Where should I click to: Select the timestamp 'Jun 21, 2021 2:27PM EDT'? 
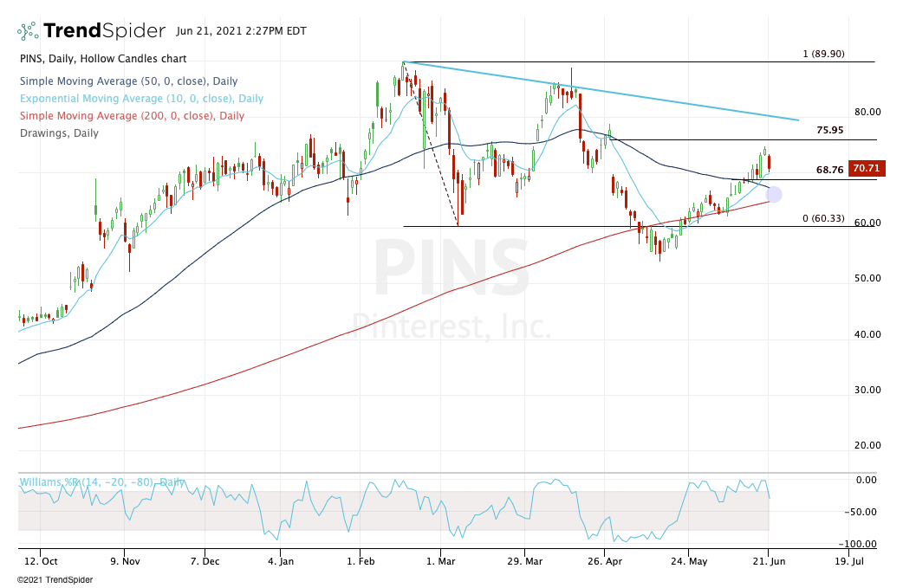pos(241,31)
